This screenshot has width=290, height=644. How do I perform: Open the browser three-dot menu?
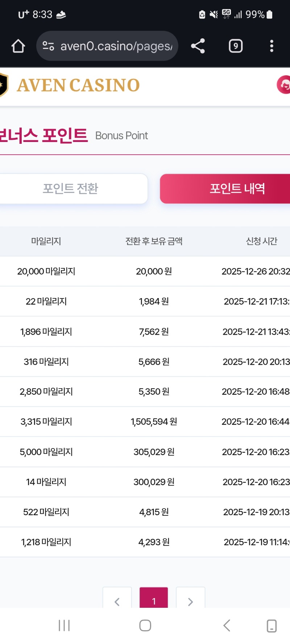[272, 46]
